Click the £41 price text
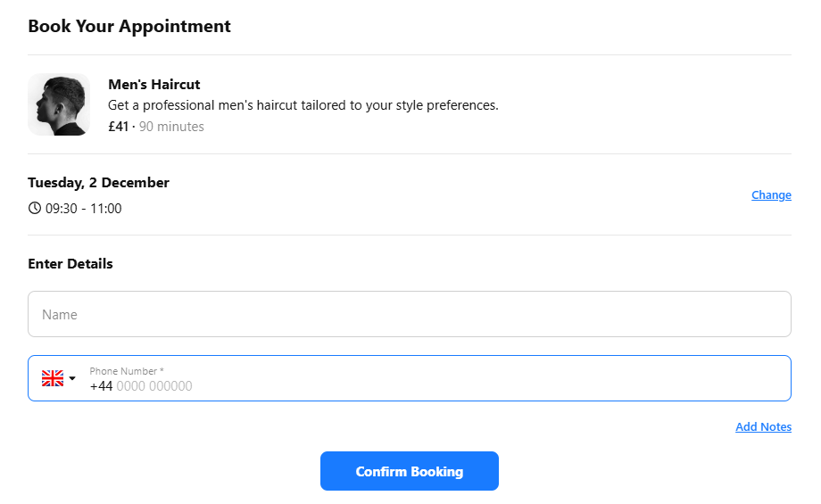 coord(118,127)
